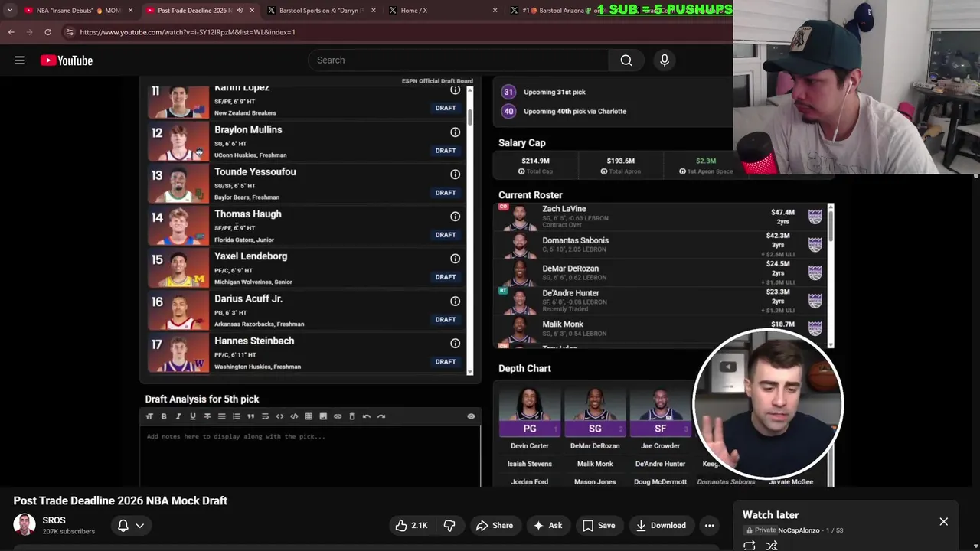Insert a blockquote in the editor
Screen dimensions: 980x551
click(251, 416)
